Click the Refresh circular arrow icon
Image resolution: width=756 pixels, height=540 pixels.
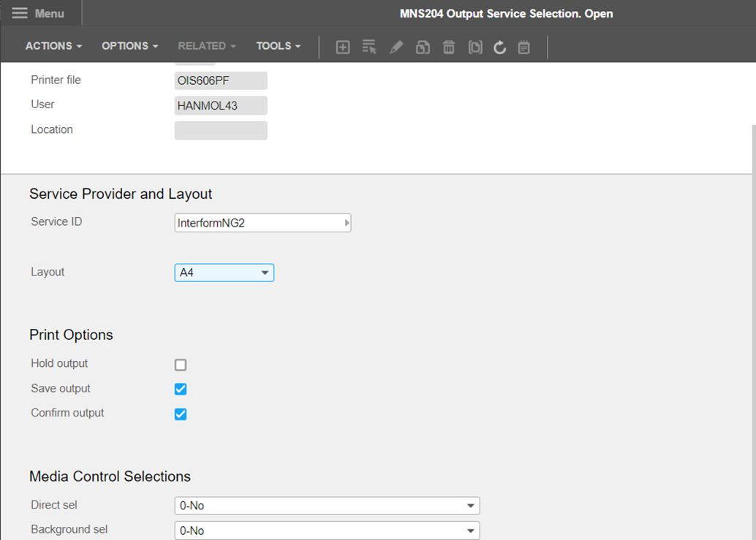[x=500, y=47]
